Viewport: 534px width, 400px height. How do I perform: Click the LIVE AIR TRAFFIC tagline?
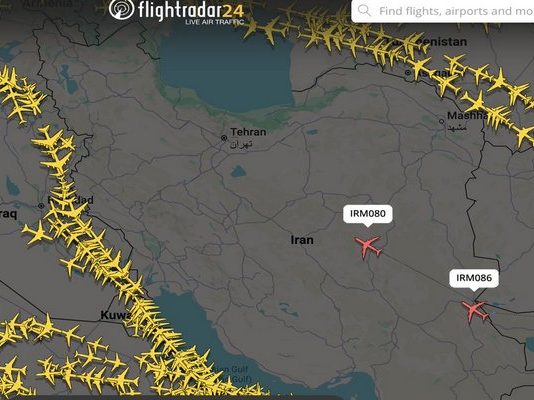(x=215, y=22)
